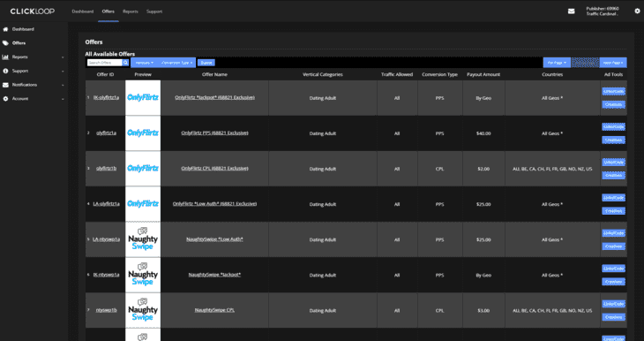Select Offers in the sidebar
Image resolution: width=644 pixels, height=341 pixels.
(19, 43)
